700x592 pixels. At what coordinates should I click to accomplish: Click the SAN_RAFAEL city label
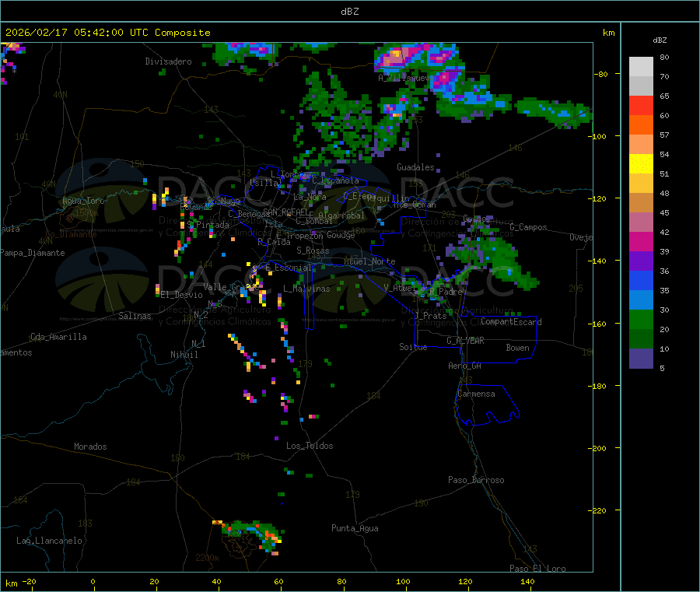[x=285, y=212]
